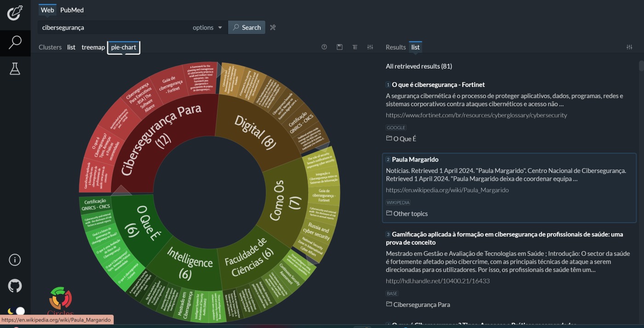
Task: Expand the search options dropdown
Action: pos(207,28)
